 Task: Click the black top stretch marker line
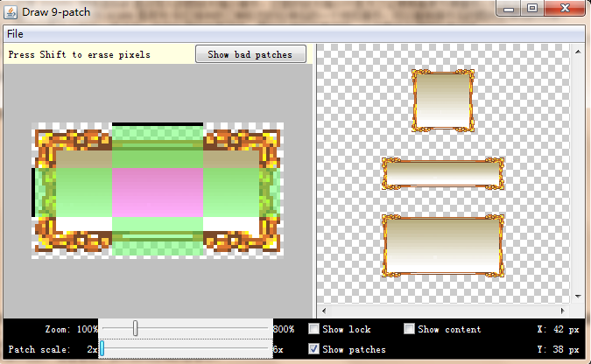(158, 125)
